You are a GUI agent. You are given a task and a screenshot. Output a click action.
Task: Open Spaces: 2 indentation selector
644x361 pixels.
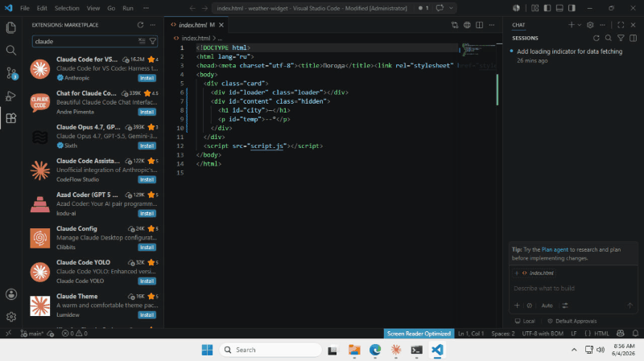click(x=502, y=334)
